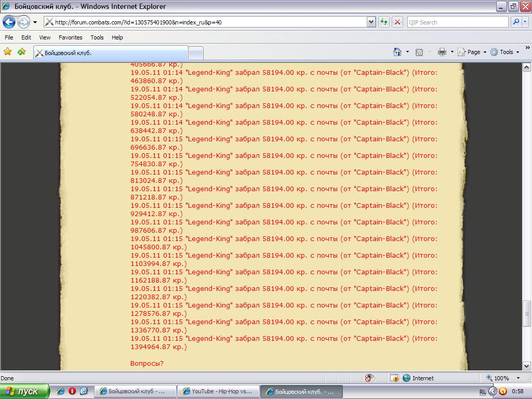Click the vertical scrollbar down arrow
Viewport: 532px width, 399px height.
527,366
